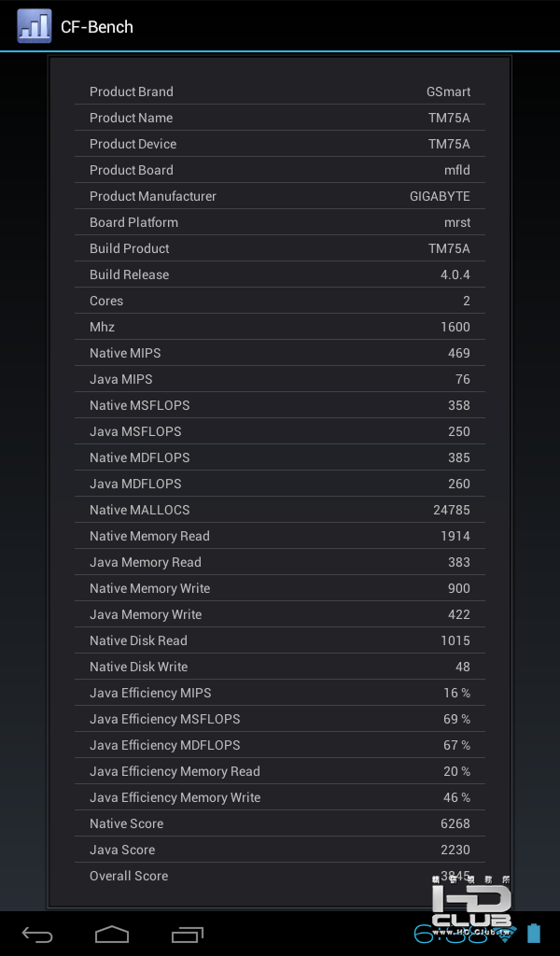Image resolution: width=560 pixels, height=956 pixels.
Task: Tap the status bar clock
Action: point(451,934)
